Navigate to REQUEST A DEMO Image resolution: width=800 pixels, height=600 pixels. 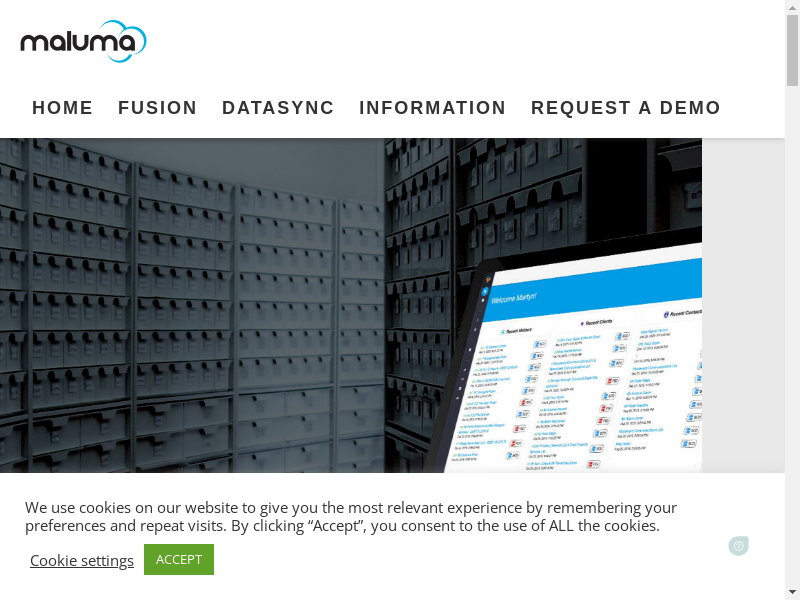click(x=625, y=108)
